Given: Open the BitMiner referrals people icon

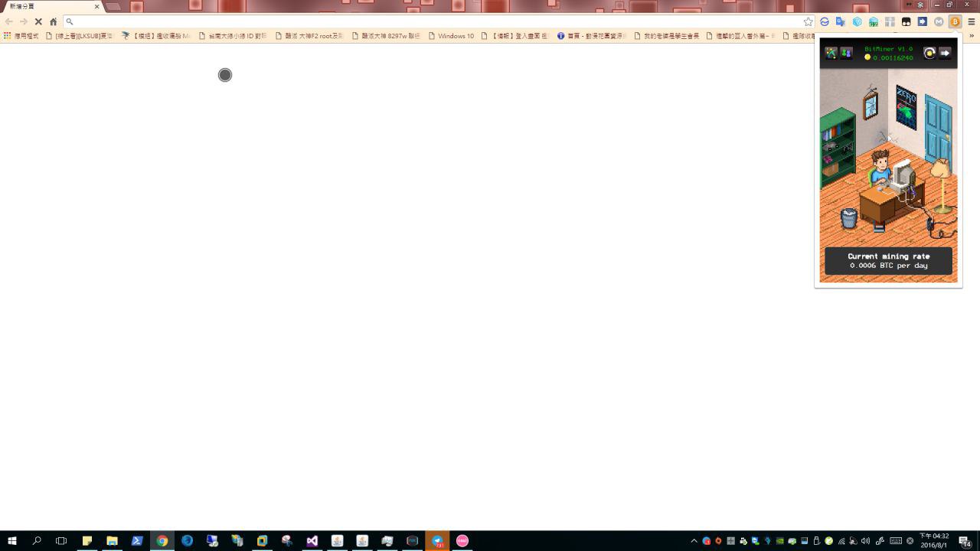Looking at the screenshot, I should coord(846,53).
